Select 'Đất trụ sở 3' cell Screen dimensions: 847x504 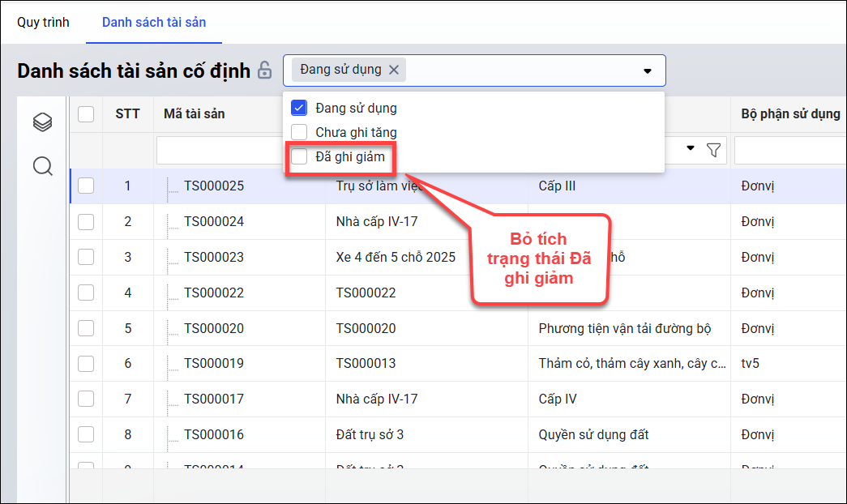[370, 435]
